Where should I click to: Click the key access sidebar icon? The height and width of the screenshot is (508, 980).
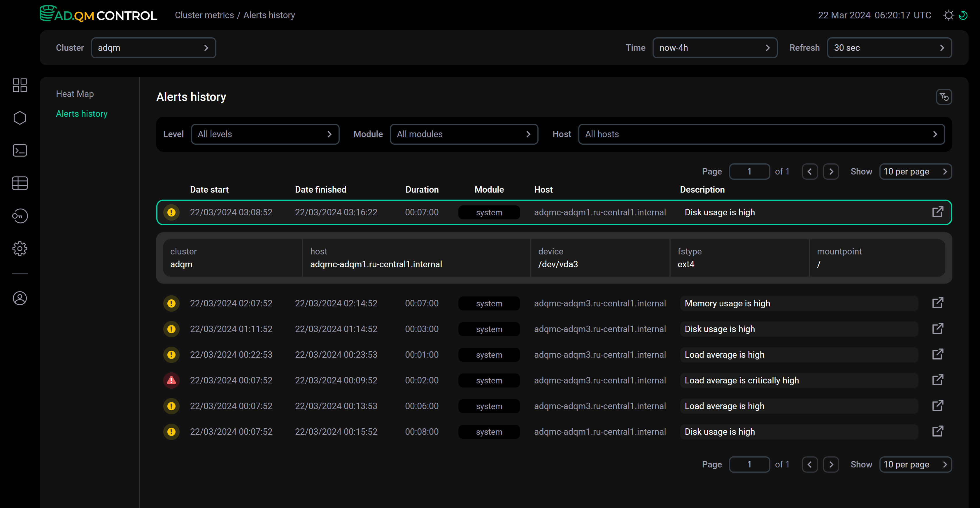click(x=20, y=216)
